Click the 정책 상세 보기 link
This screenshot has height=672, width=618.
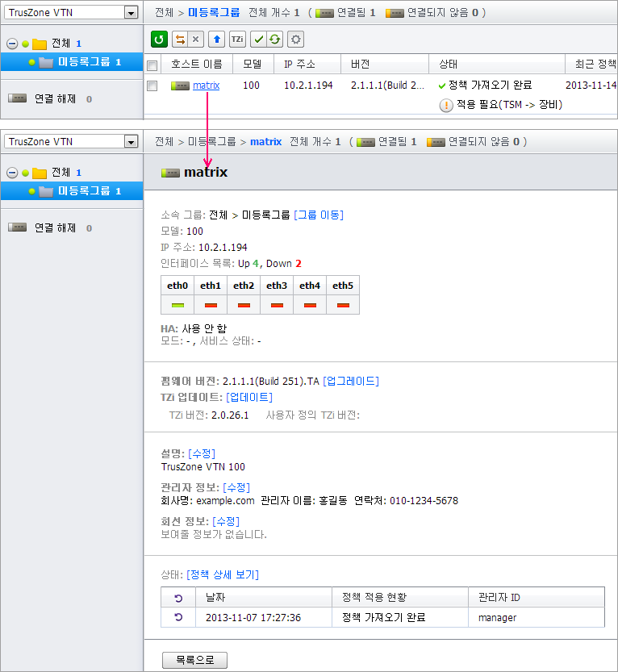click(x=223, y=574)
